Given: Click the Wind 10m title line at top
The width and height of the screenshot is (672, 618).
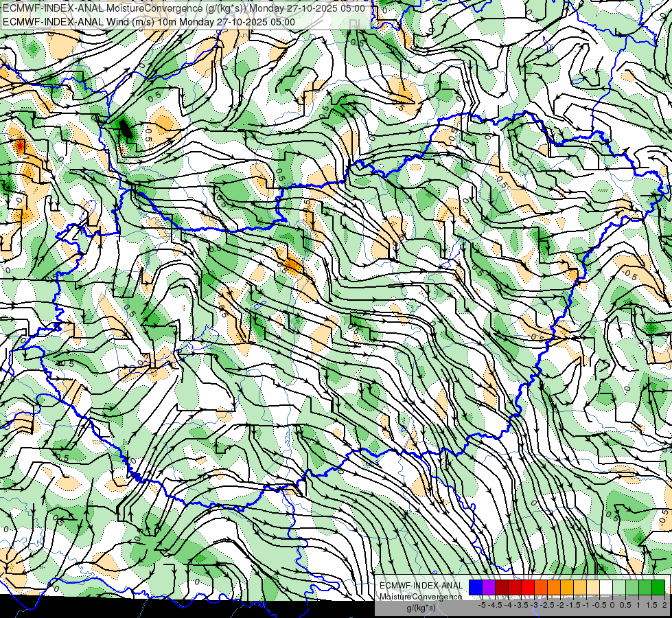Looking at the screenshot, I should pos(149,22).
